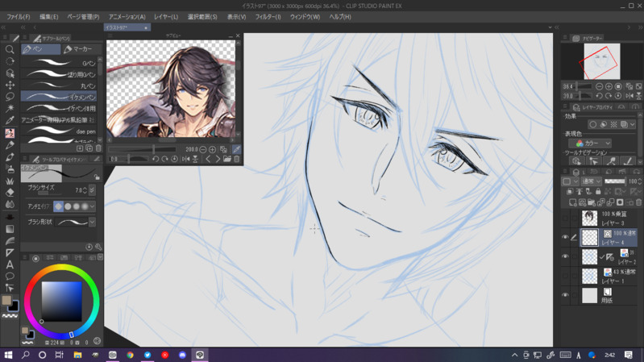This screenshot has height=362, width=644.
Task: Select the Operation object tool
Action: pyautogui.click(x=10, y=73)
